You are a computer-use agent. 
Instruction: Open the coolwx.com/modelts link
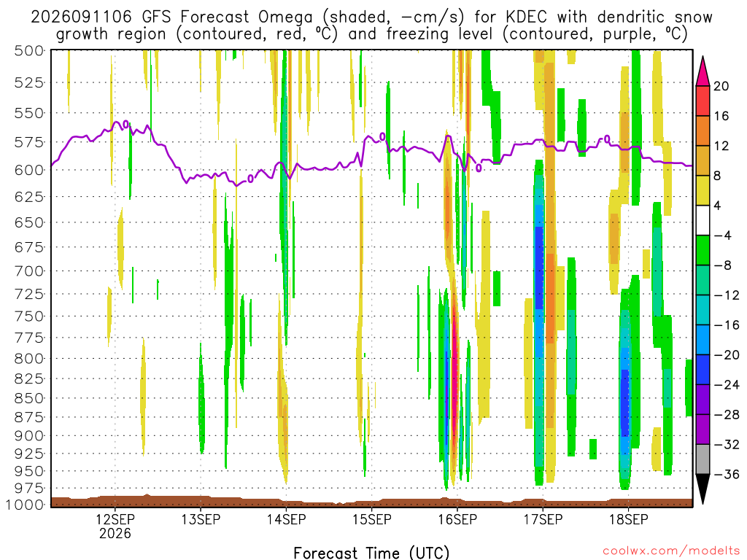pyautogui.click(x=671, y=551)
